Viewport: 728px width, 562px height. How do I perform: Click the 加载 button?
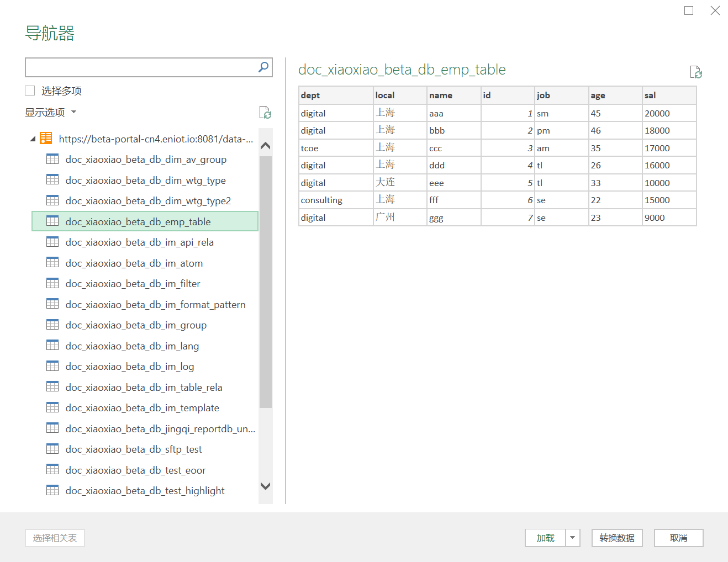point(545,538)
